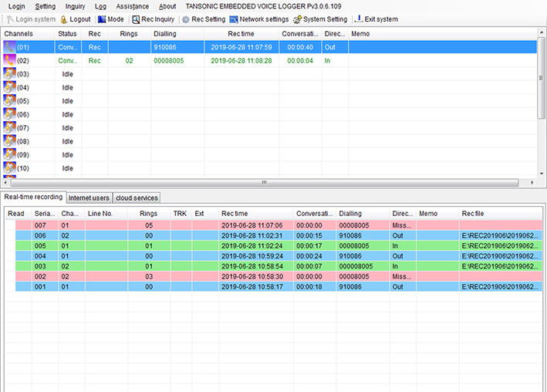Open the Mode toolbar icon
The height and width of the screenshot is (392, 547).
100,19
